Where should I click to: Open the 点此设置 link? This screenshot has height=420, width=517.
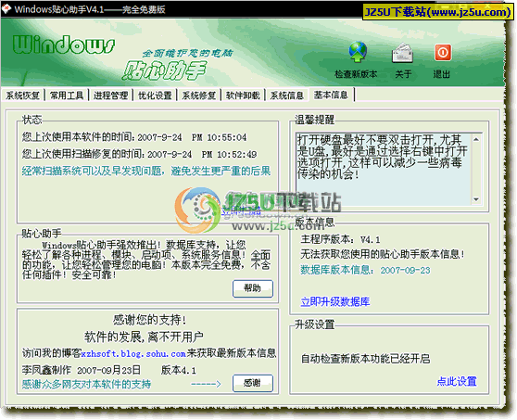coord(457,381)
